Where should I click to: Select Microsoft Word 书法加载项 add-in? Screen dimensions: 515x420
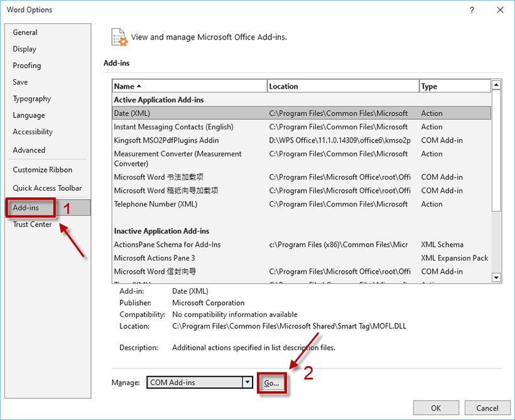click(x=301, y=177)
